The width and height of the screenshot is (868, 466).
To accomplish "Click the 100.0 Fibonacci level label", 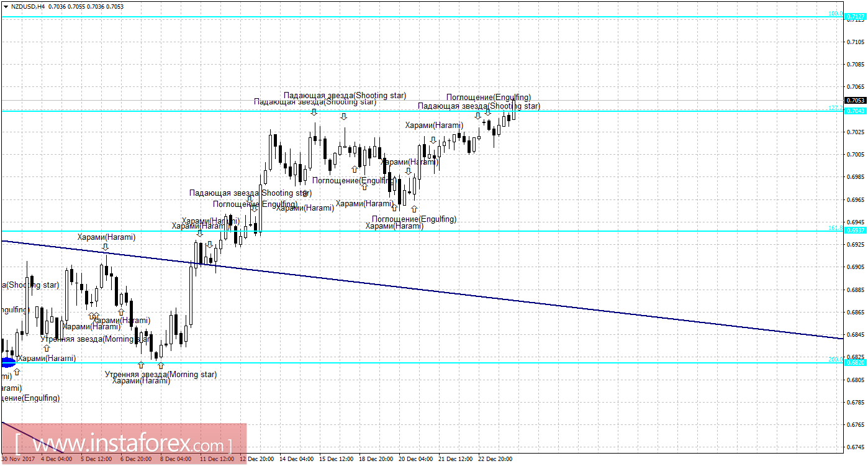I will click(836, 14).
